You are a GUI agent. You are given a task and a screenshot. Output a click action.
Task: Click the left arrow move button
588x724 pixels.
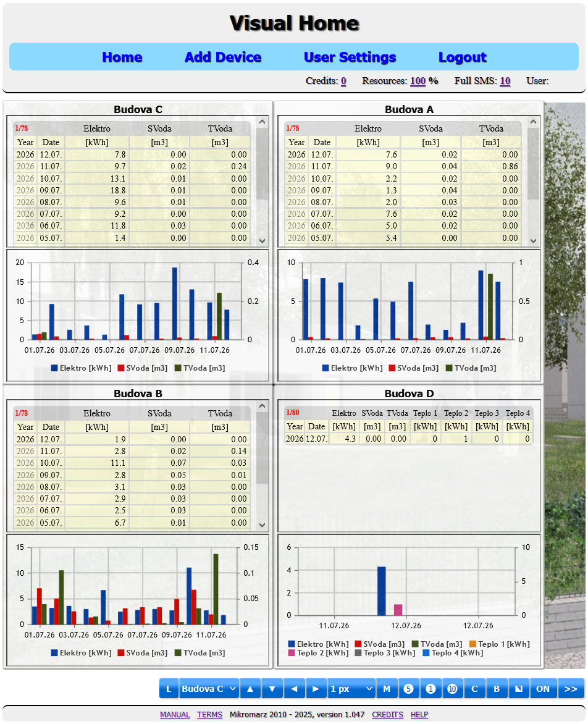pyautogui.click(x=295, y=688)
